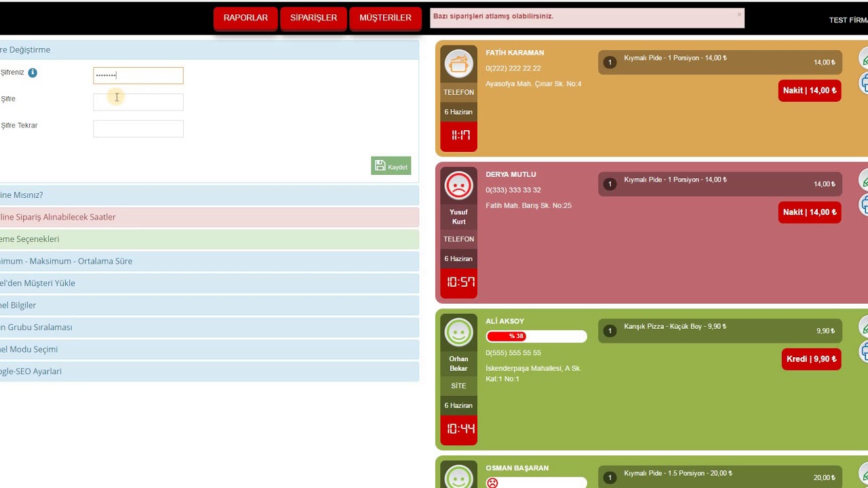Viewport: 868px width, 488px height.
Task: Click the edit icon on Fatih Karaman's order
Action: pos(864,59)
